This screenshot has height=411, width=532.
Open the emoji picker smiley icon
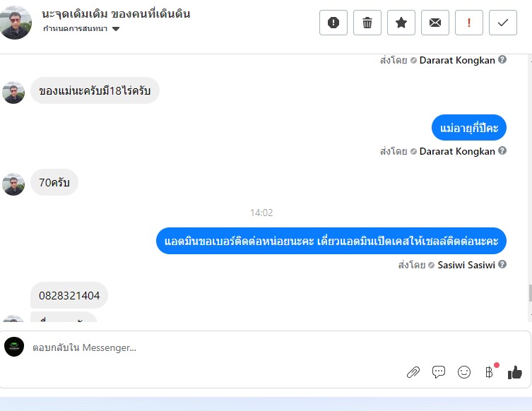coord(464,372)
